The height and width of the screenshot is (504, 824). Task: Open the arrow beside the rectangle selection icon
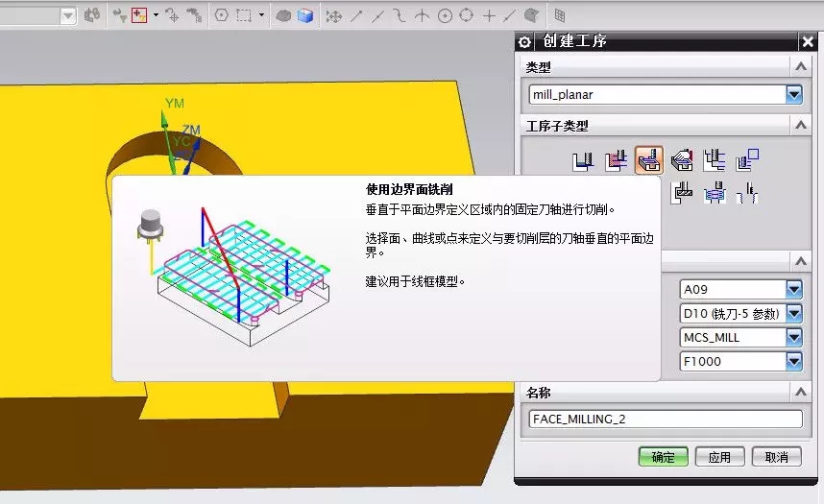click(x=261, y=15)
